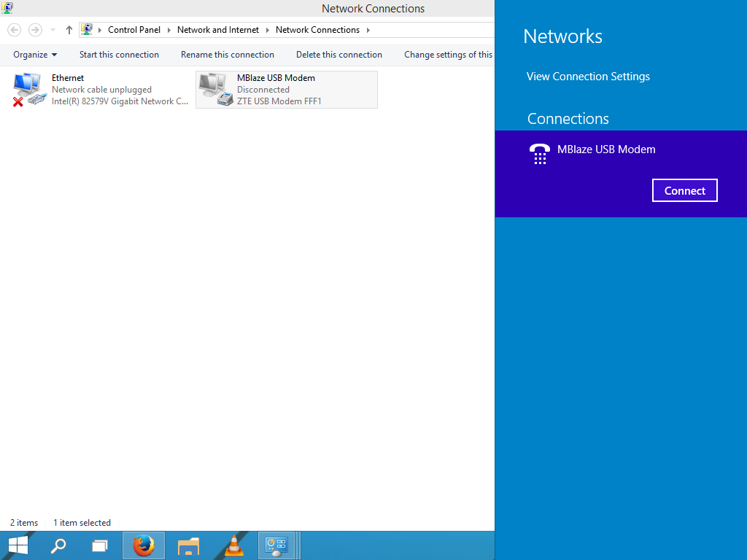
Task: Select the Ethernet connection name
Action: tap(68, 78)
